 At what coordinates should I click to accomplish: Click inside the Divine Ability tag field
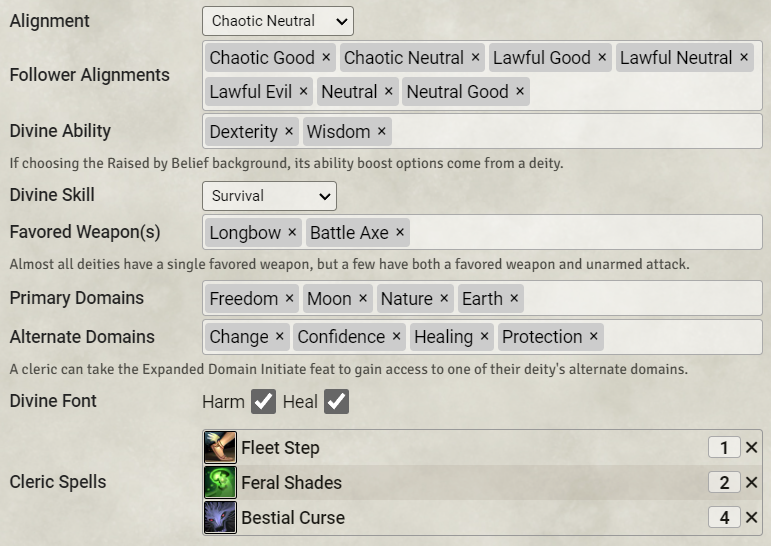coord(570,132)
